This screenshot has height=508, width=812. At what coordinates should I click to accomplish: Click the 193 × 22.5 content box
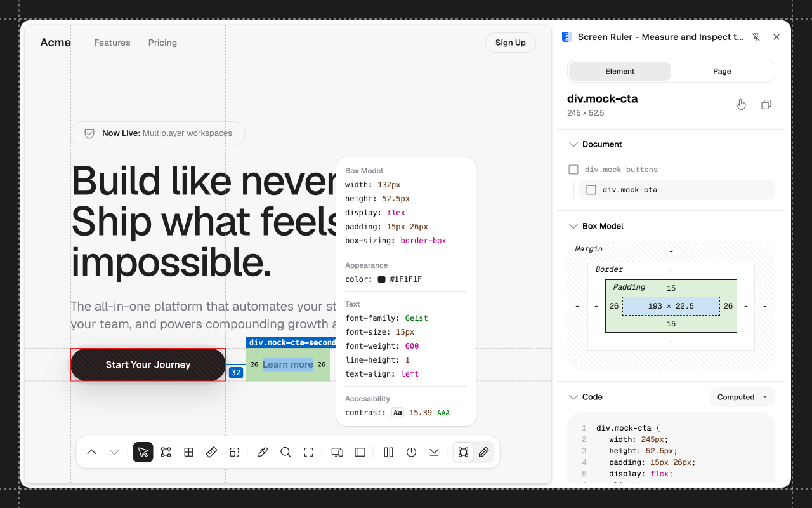pyautogui.click(x=671, y=306)
